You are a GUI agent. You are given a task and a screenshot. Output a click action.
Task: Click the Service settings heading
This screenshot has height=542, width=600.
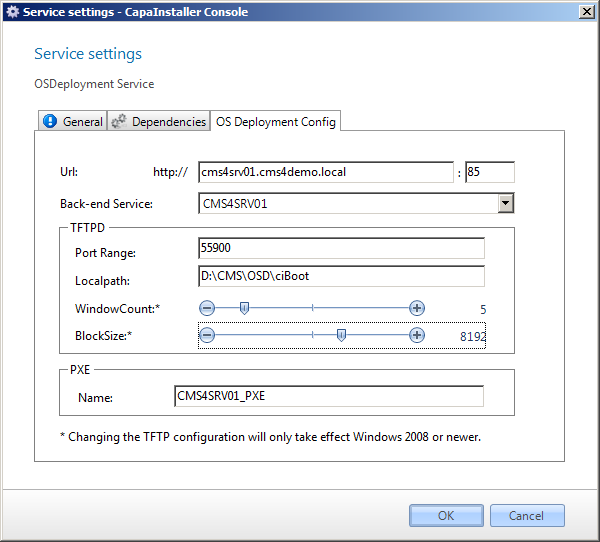click(x=88, y=54)
